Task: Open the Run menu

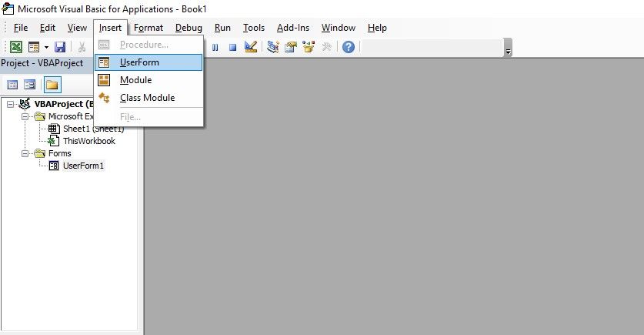Action: tap(222, 28)
